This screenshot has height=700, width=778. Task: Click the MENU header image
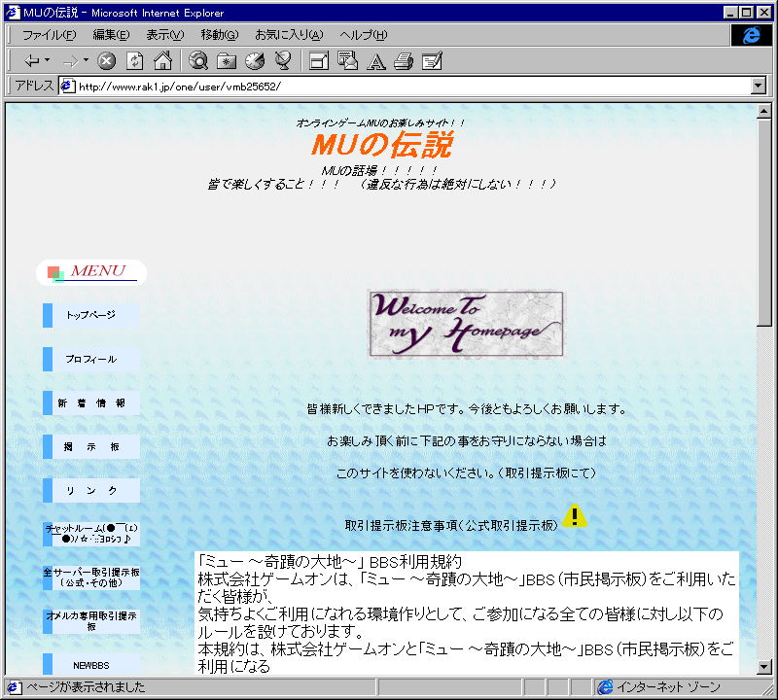point(91,272)
